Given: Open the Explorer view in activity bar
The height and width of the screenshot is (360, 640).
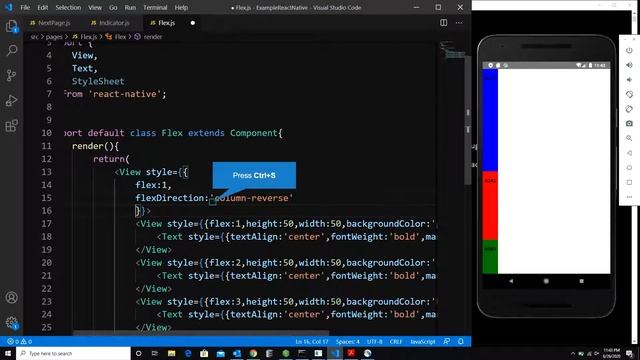Looking at the screenshot, I should 11,27.
